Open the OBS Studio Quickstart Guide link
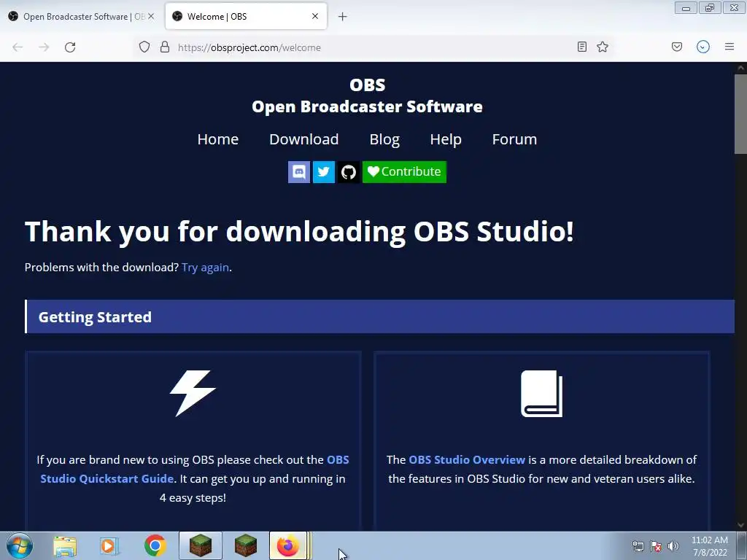Screen dimensions: 747x560 click(107, 478)
